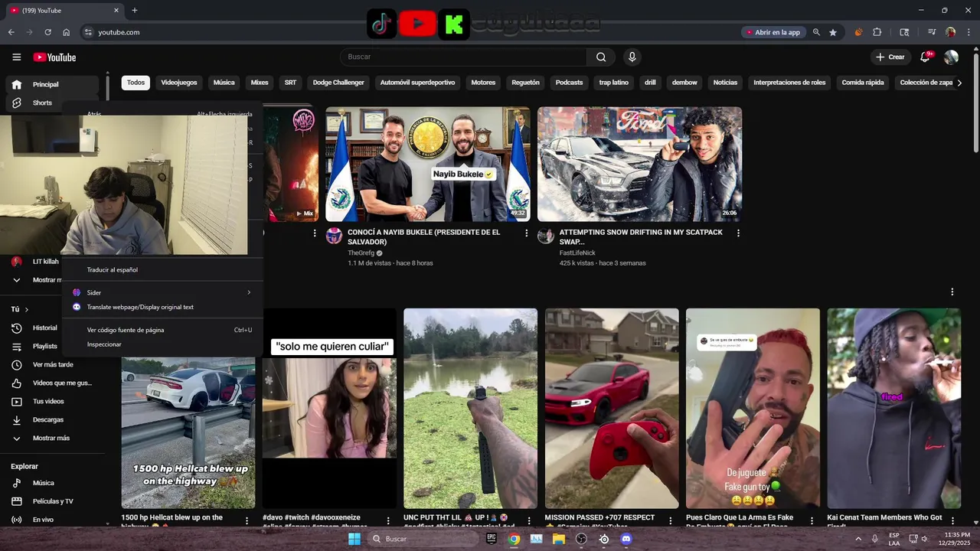The image size is (980, 551).
Task: Open the Nayib Bukele video thumbnail
Action: pyautogui.click(x=428, y=165)
